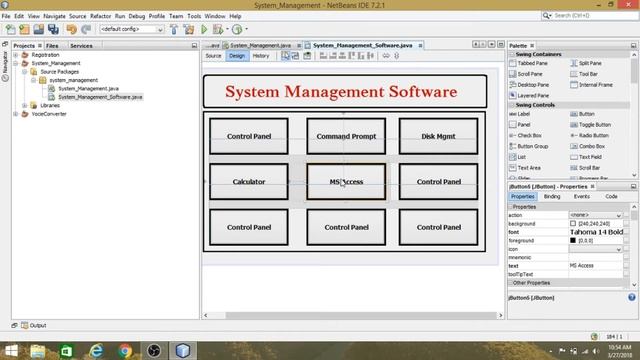The image size is (640, 360).
Task: Click the Preview Design icon
Action: [x=307, y=56]
